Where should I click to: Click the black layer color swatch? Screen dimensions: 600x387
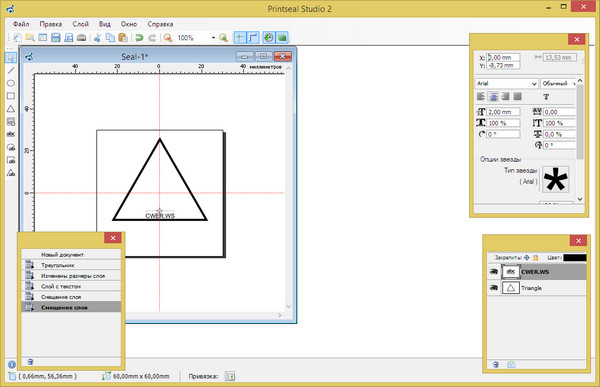(x=574, y=258)
